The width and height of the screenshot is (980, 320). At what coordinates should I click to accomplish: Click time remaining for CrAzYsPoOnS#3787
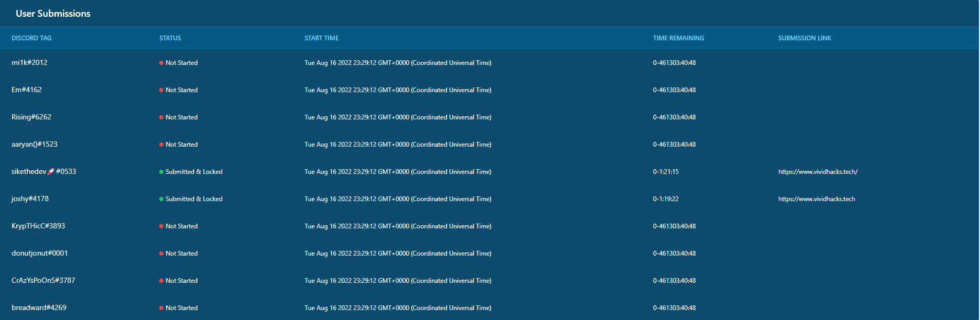coord(674,281)
